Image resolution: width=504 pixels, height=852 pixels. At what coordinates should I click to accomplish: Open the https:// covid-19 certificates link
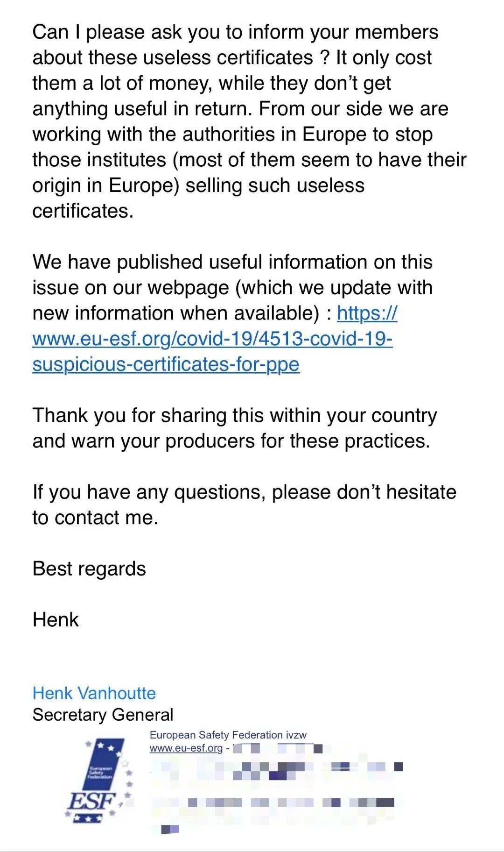click(367, 313)
